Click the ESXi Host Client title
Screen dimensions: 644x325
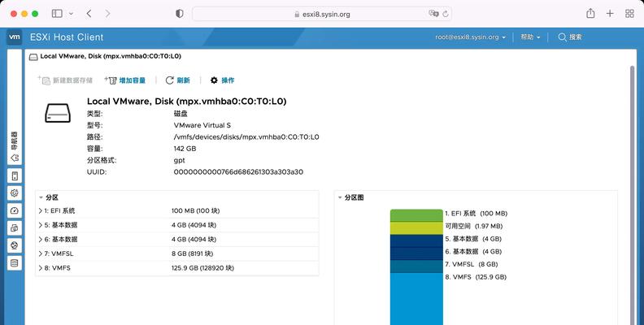coord(67,37)
